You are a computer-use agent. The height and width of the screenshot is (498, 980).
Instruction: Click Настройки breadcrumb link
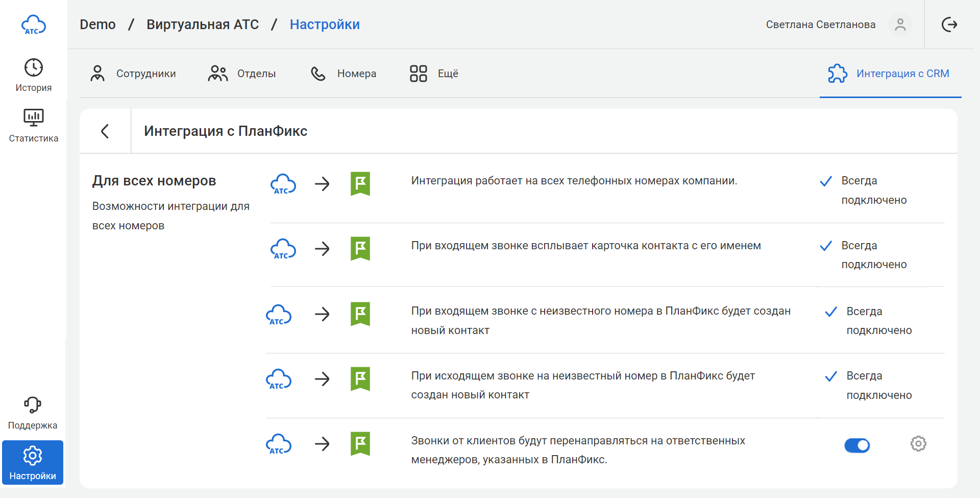click(x=325, y=25)
